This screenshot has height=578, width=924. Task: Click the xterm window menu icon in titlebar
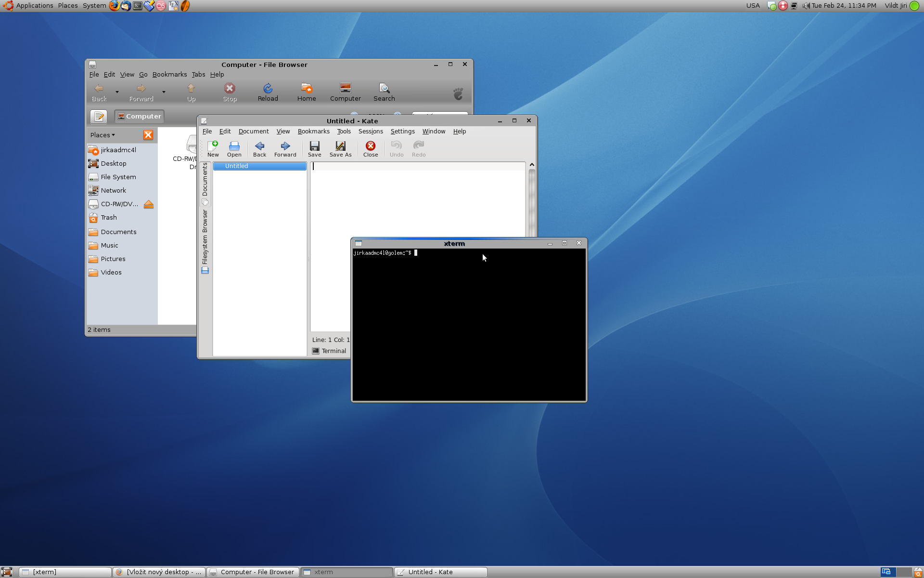(x=359, y=243)
